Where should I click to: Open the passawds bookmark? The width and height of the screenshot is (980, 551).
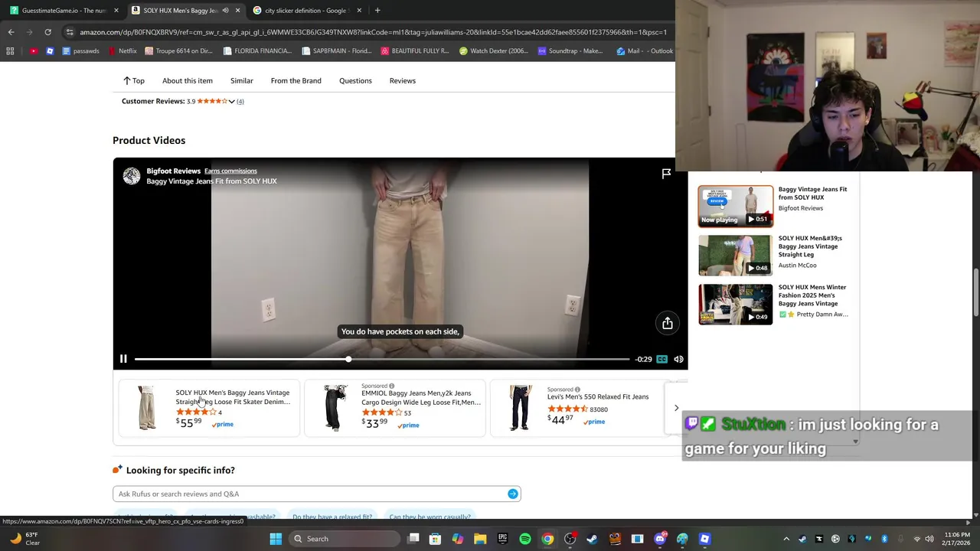coord(80,51)
